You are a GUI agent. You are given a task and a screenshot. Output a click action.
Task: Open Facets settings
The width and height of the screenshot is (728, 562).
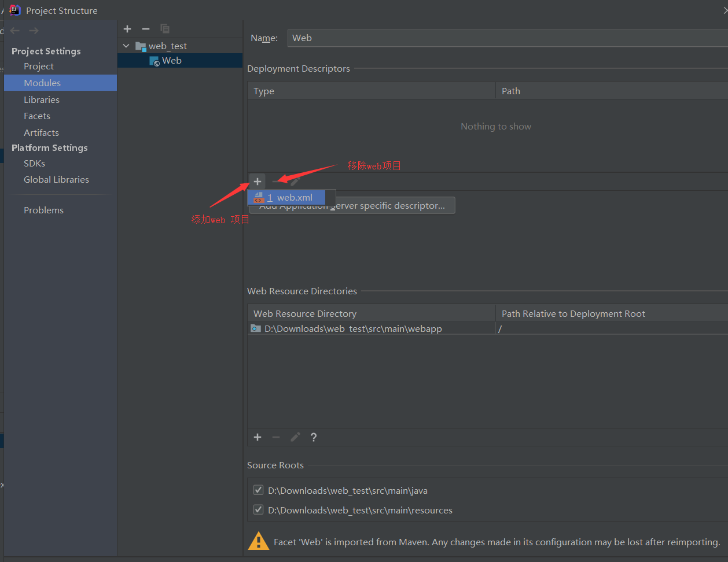(x=37, y=116)
